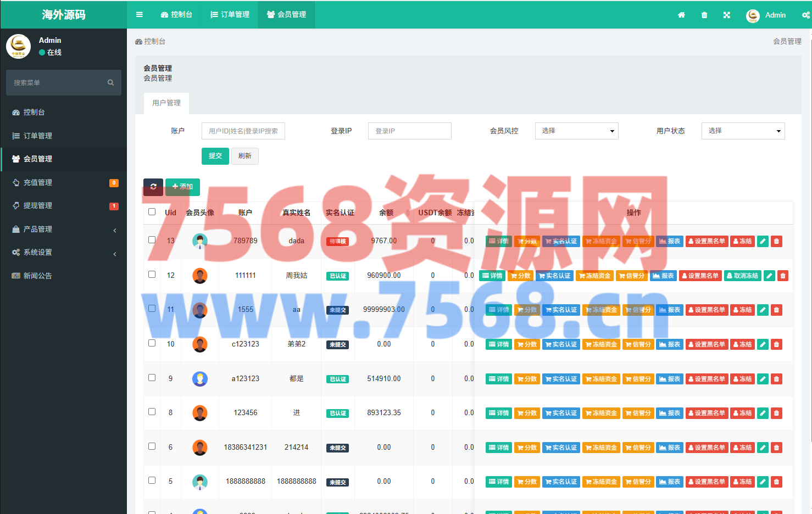Toggle fullscreen with the expand icon
This screenshot has height=514, width=812.
pyautogui.click(x=727, y=15)
